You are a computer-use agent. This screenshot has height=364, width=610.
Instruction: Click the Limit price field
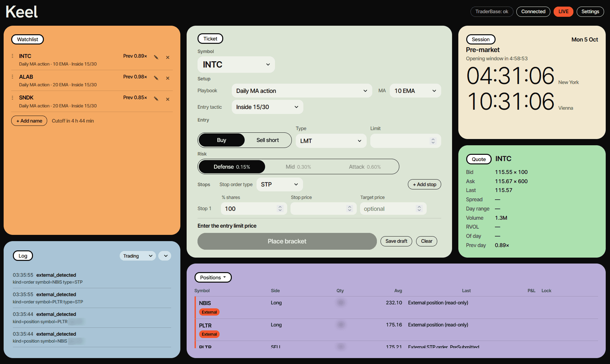[x=406, y=141]
